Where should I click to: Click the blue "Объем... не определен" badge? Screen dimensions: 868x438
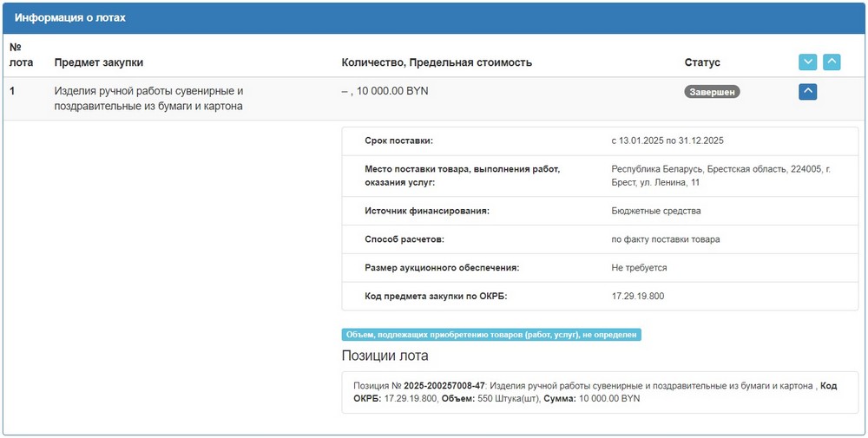coord(491,335)
